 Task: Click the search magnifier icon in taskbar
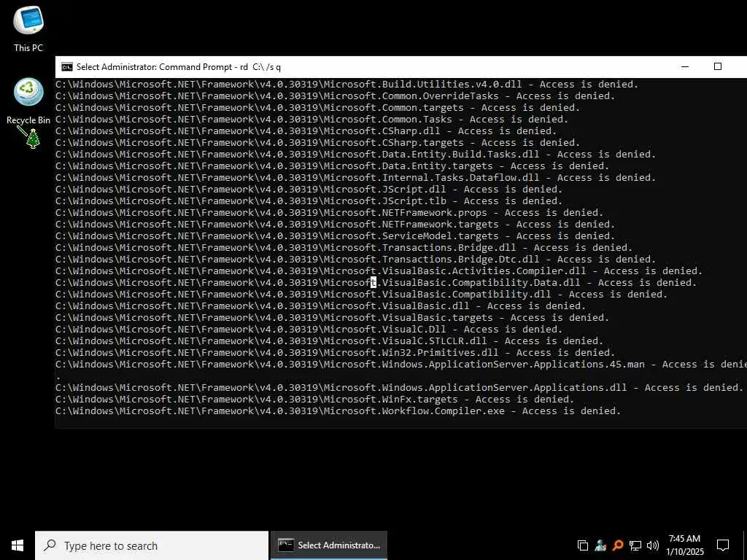pyautogui.click(x=50, y=545)
